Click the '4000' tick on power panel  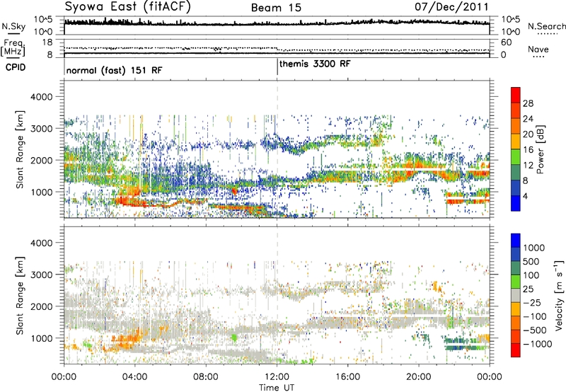point(42,97)
